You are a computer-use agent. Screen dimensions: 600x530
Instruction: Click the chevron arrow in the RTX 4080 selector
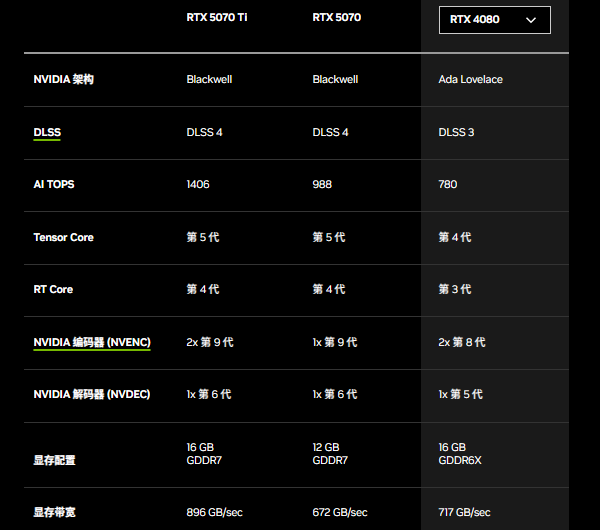point(531,19)
